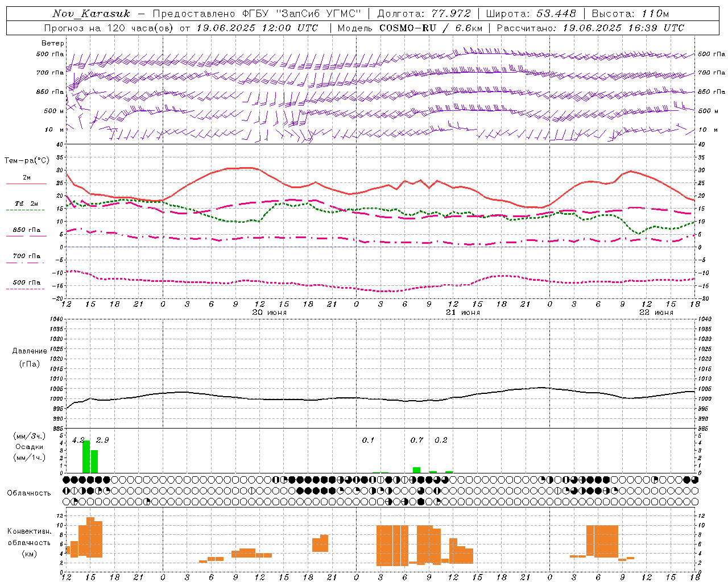Click the precipitation value '0.2'

(441, 440)
